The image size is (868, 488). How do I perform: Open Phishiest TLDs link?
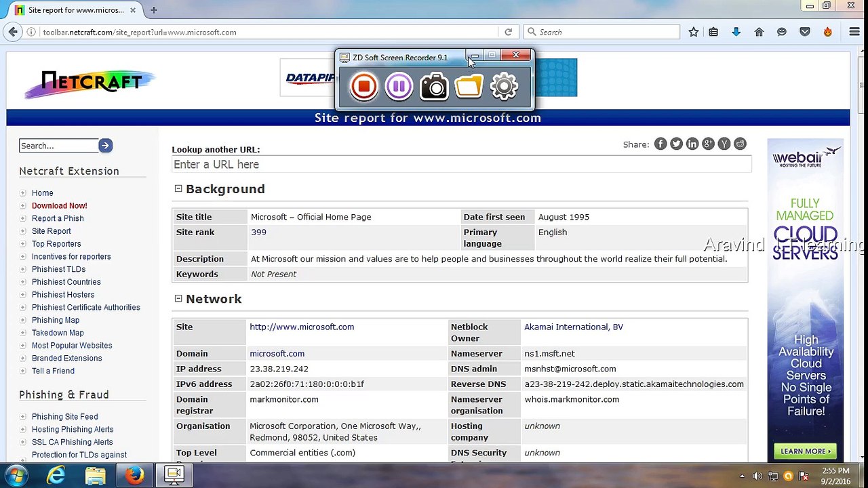pyautogui.click(x=58, y=269)
